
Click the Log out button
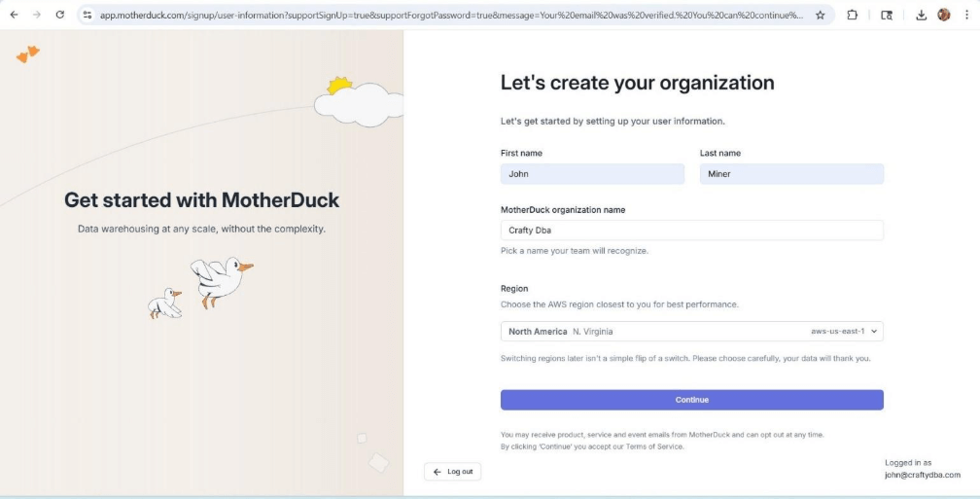[x=453, y=472]
